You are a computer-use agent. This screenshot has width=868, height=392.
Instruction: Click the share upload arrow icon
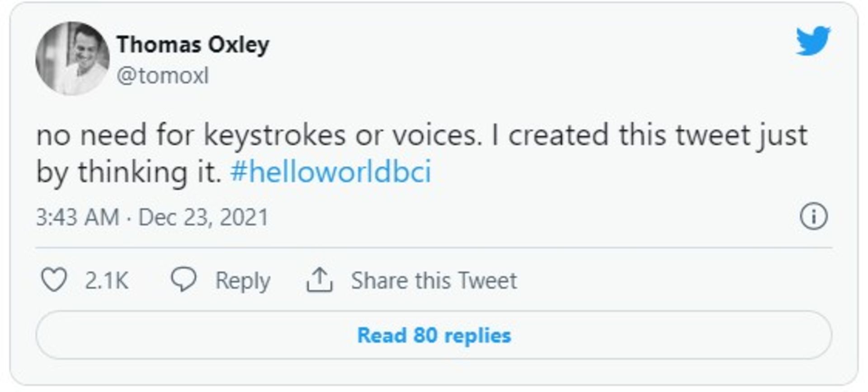point(320,280)
